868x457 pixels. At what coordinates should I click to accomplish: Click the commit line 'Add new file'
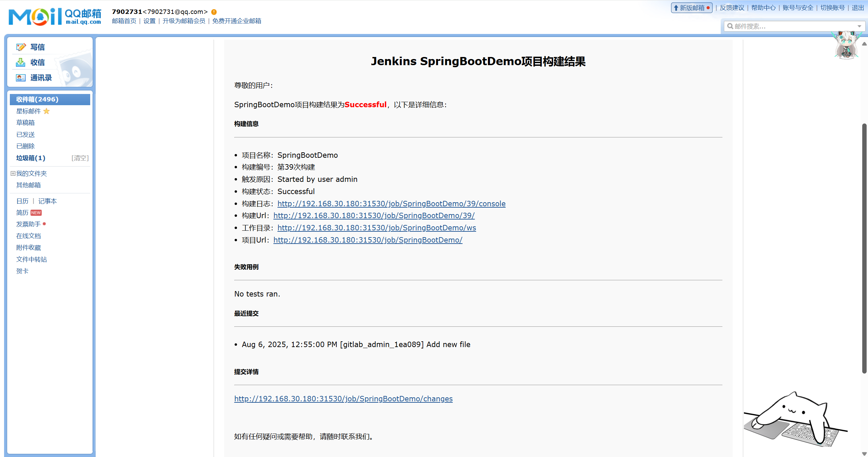coord(356,344)
